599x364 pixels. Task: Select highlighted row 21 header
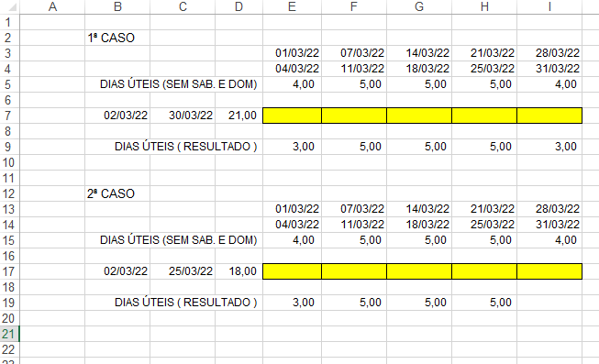[x=9, y=334]
